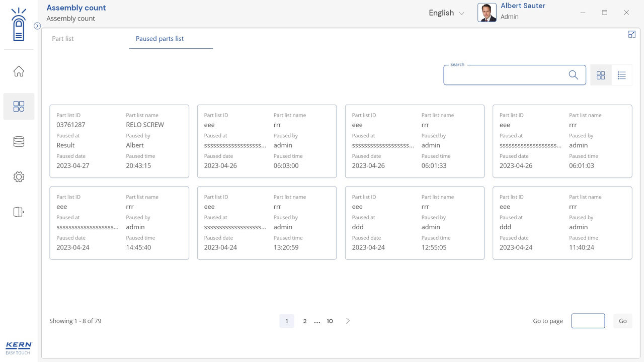Viewport: 644px width, 362px height.
Task: Jump to page 10 in pagination
Action: point(330,321)
